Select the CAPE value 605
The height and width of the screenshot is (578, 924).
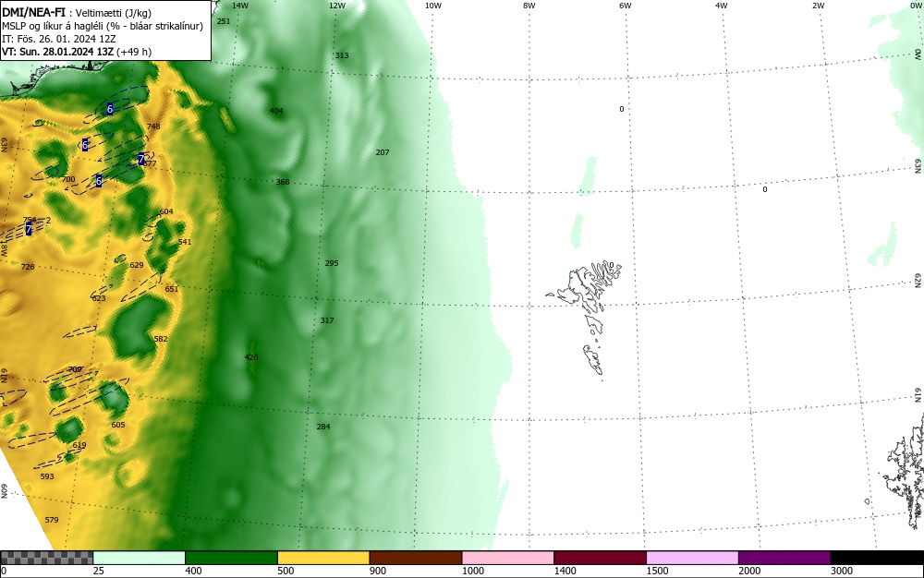click(x=118, y=425)
